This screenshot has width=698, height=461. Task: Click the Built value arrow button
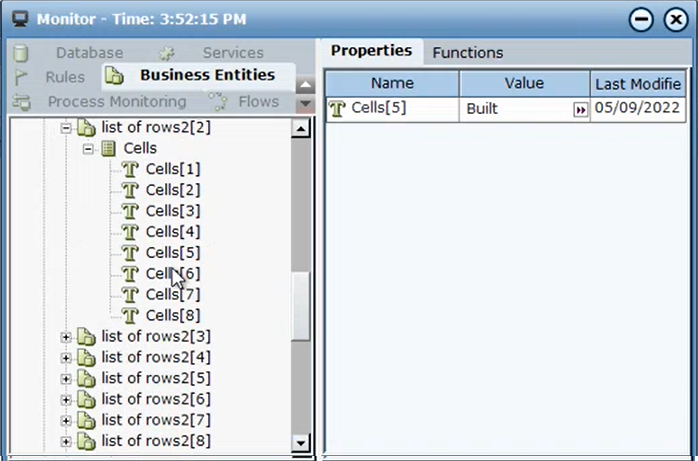[x=580, y=110]
